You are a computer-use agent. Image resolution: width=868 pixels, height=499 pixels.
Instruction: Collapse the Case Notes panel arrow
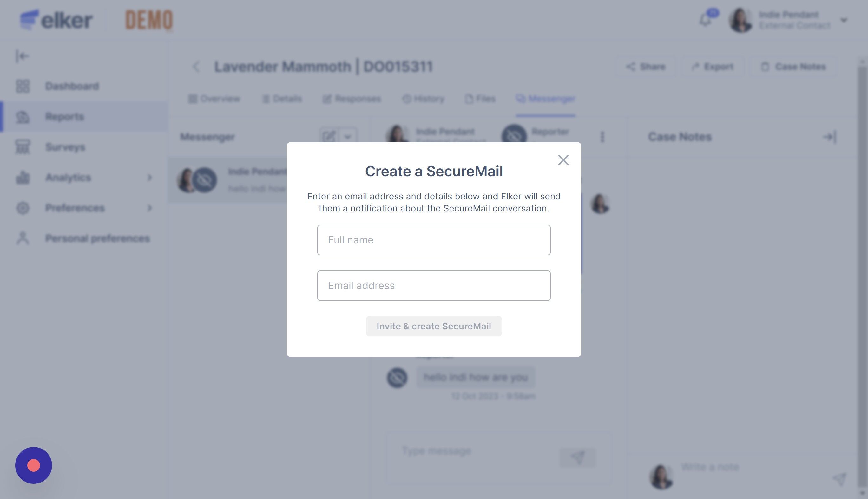[x=830, y=137]
